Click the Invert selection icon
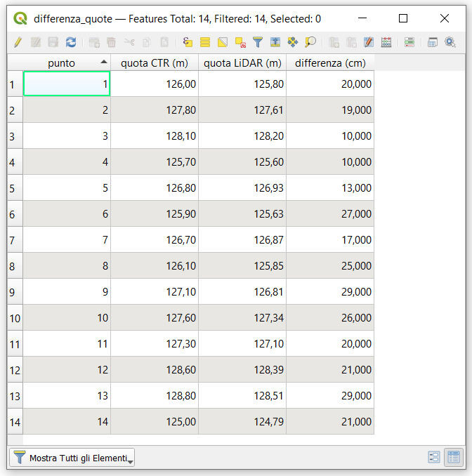Screen dimensions: 472x476 click(x=223, y=42)
